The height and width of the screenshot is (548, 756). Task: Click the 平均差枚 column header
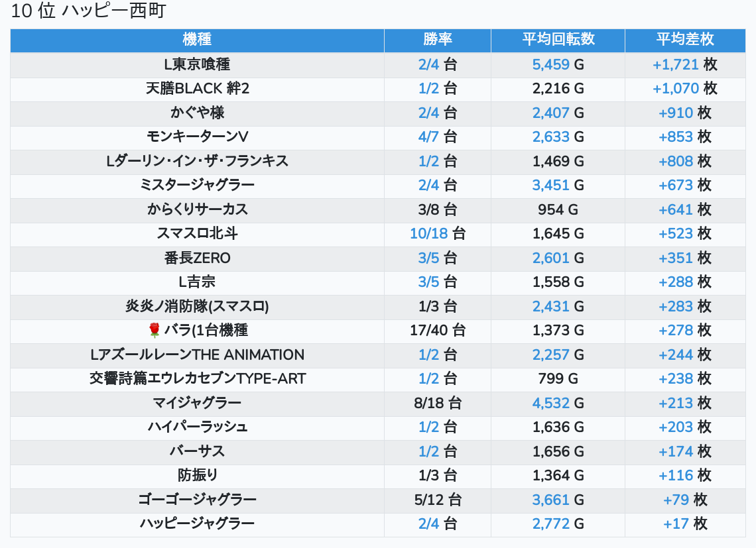[x=685, y=39]
